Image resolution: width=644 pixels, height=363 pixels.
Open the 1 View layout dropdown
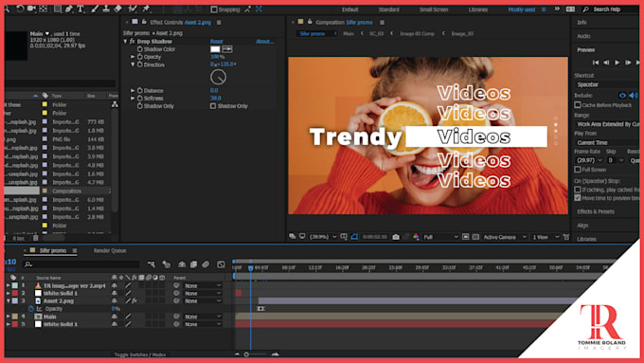point(546,237)
